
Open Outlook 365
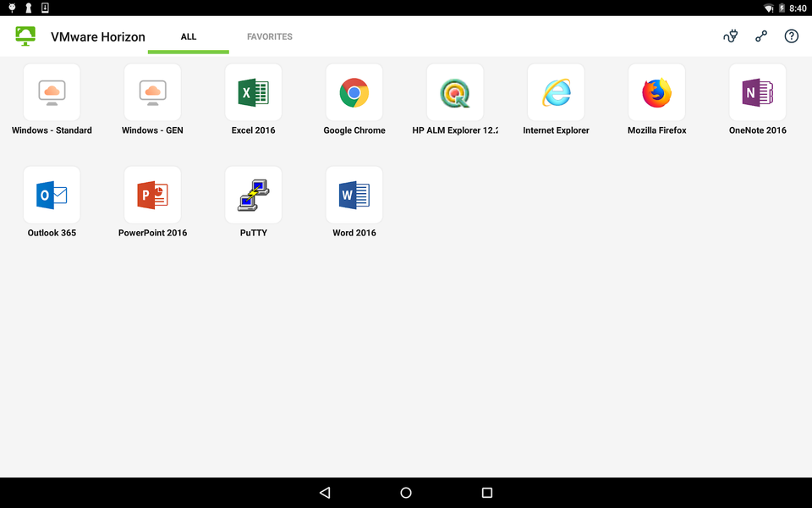pos(52,195)
